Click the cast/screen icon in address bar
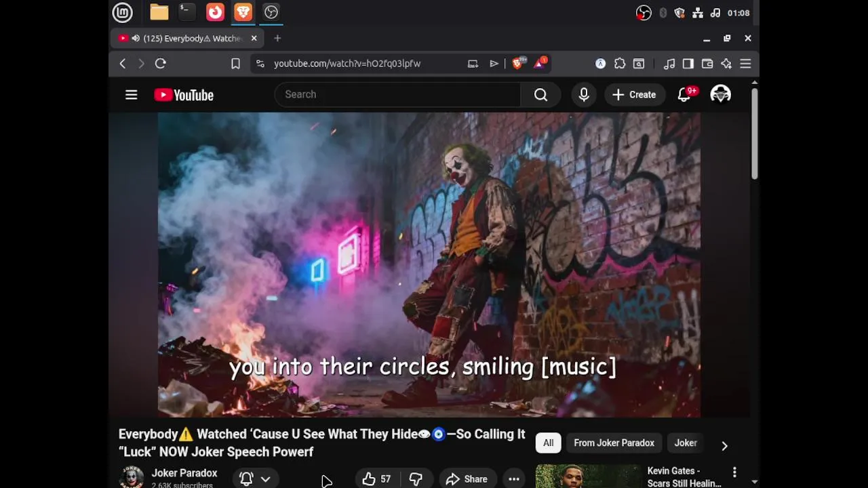This screenshot has height=488, width=868. pos(473,64)
